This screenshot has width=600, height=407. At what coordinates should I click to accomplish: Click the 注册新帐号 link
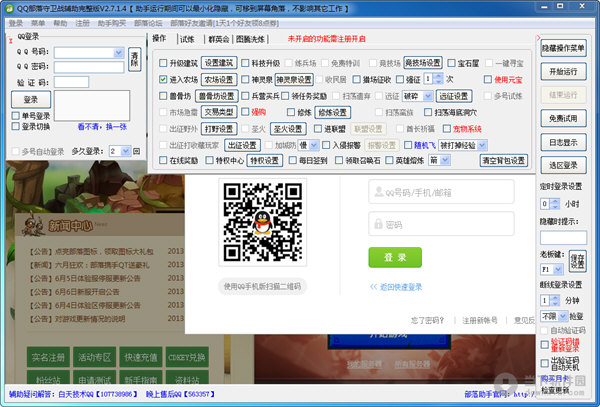click(480, 320)
